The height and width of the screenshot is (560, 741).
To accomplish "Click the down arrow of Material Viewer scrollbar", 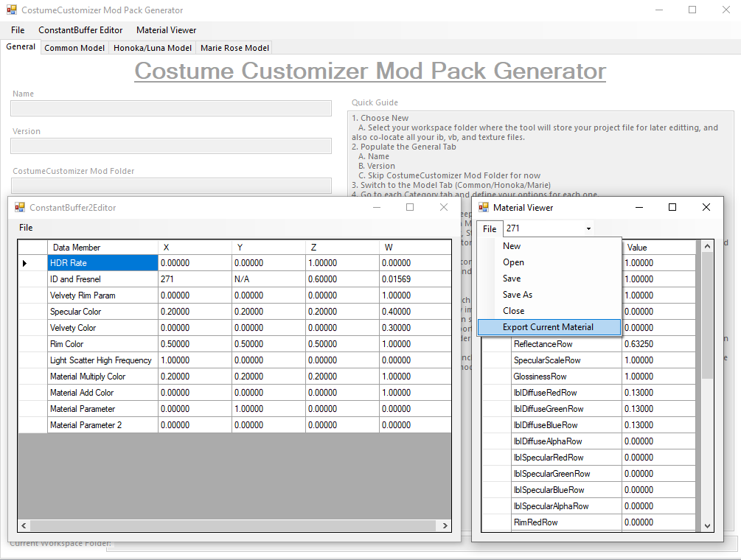I will [x=707, y=526].
